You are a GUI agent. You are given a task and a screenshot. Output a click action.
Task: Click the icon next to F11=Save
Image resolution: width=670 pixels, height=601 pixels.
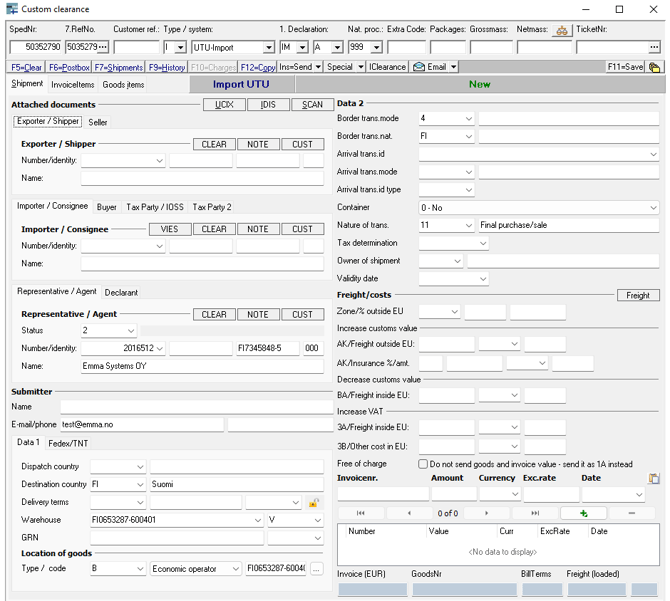tap(654, 67)
